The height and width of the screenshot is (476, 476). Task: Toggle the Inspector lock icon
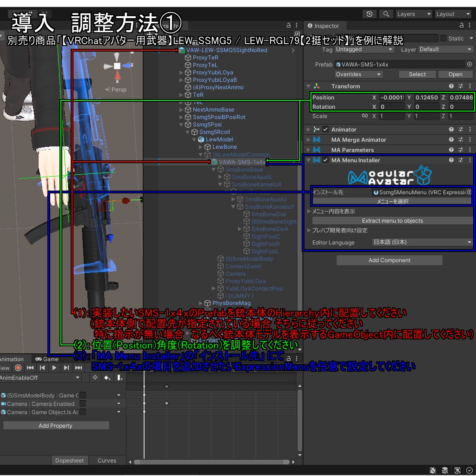click(x=461, y=26)
